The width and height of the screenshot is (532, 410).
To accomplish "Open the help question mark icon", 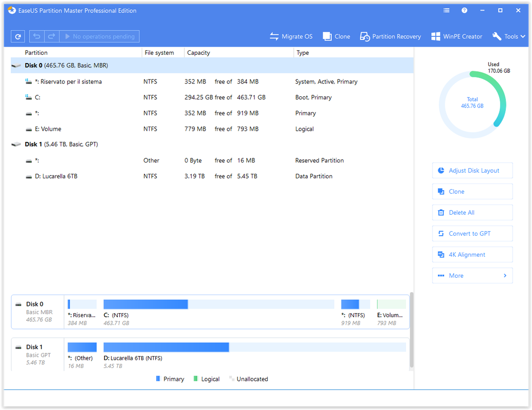I will [464, 11].
